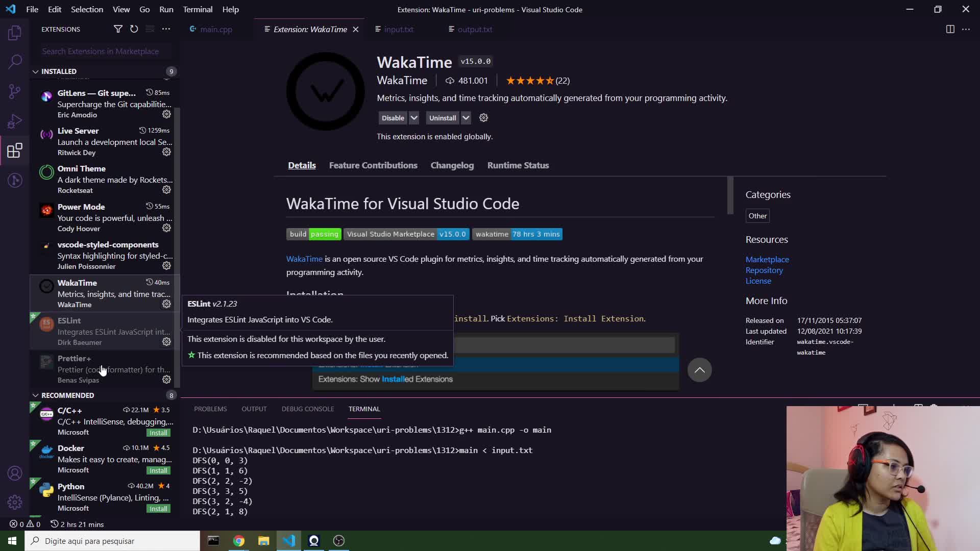Viewport: 980px width, 551px height.
Task: Open the File menu
Action: pyautogui.click(x=32, y=9)
